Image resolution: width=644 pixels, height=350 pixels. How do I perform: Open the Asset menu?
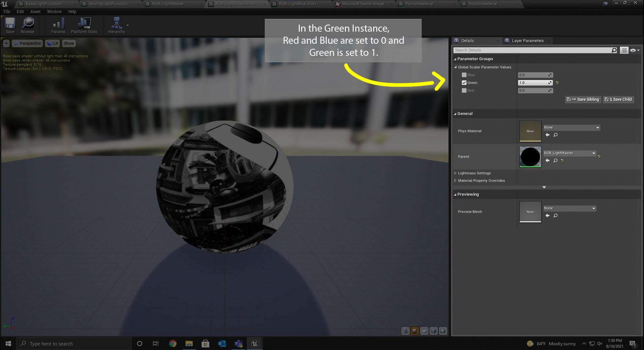pyautogui.click(x=35, y=11)
